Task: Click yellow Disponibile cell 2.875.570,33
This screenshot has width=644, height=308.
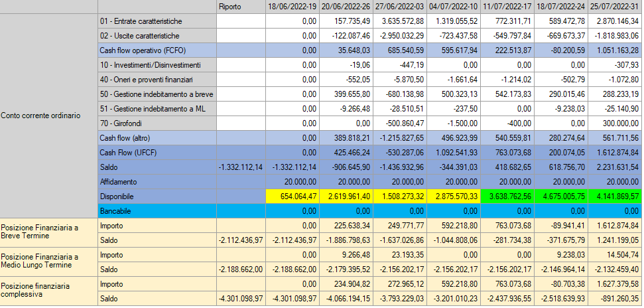Action: pos(454,196)
